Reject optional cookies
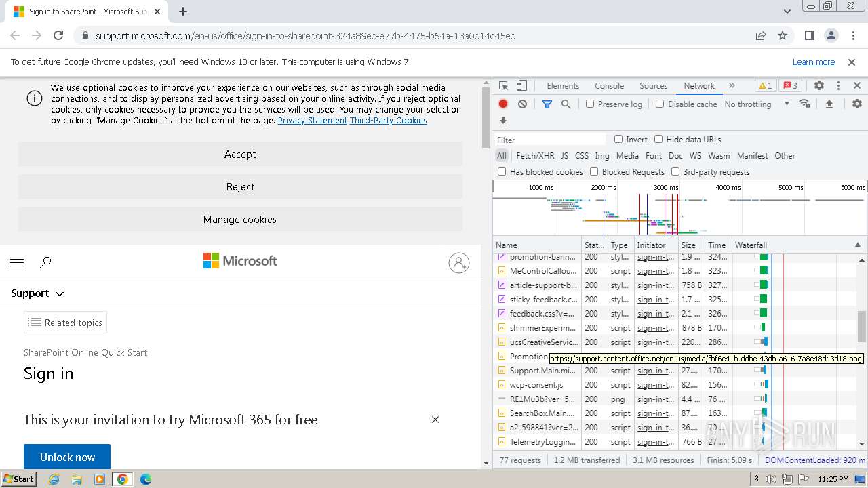This screenshot has height=488, width=868. point(240,187)
